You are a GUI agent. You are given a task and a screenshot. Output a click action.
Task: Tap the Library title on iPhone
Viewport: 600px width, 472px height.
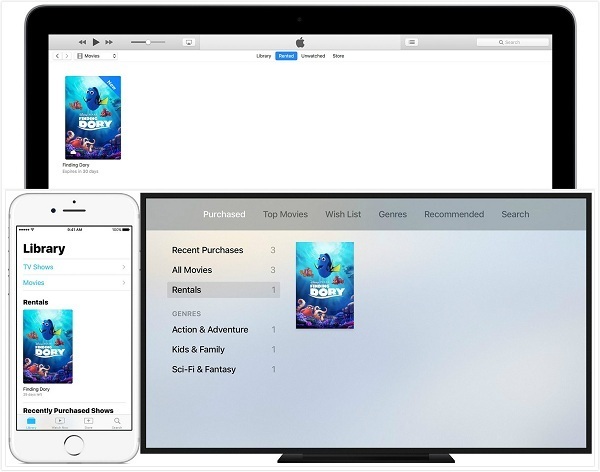[44, 249]
